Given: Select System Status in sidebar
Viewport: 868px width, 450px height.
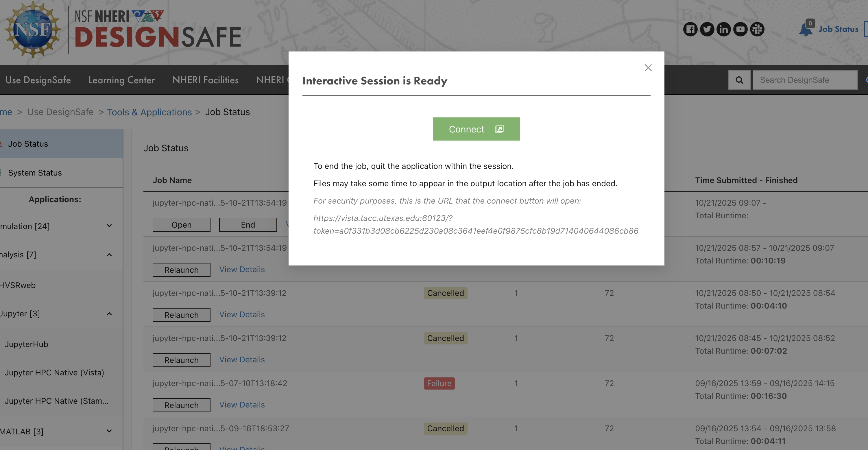Looking at the screenshot, I should click(x=35, y=173).
